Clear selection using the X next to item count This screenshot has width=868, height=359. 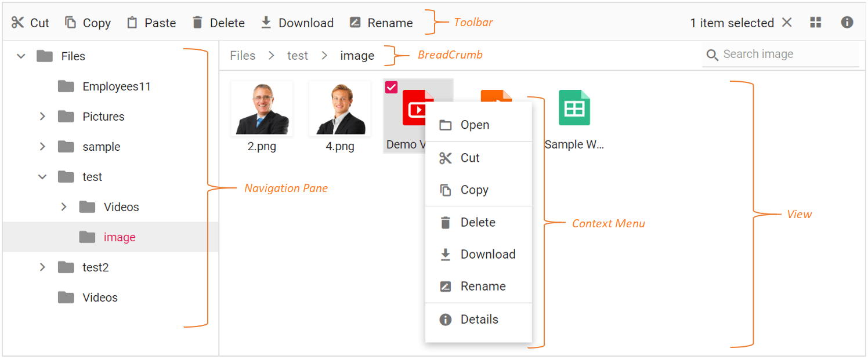tap(787, 22)
